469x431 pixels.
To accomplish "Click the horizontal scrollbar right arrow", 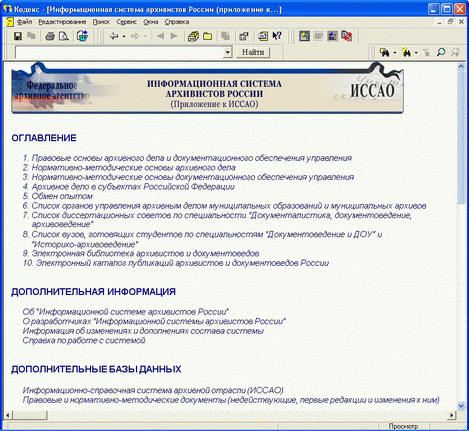I will coord(452,415).
